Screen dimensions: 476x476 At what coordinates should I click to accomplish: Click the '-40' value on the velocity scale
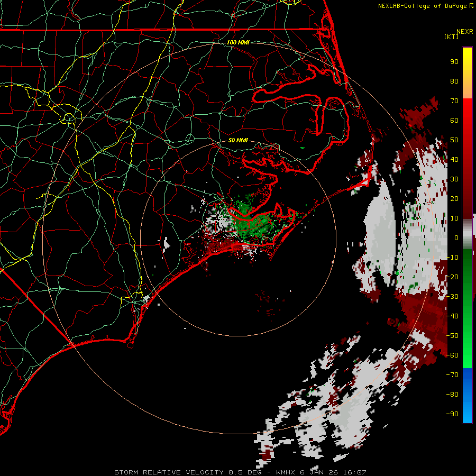(452, 316)
